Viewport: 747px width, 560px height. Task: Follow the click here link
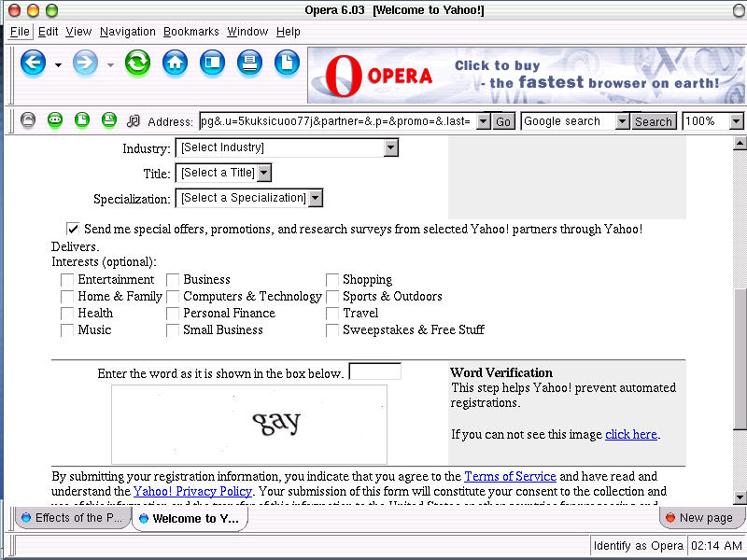pos(631,434)
